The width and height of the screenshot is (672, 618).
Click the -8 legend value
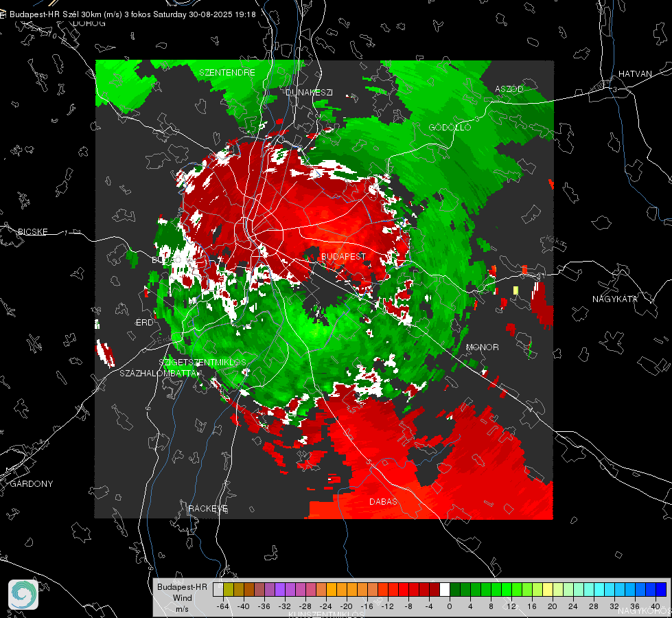click(x=408, y=606)
